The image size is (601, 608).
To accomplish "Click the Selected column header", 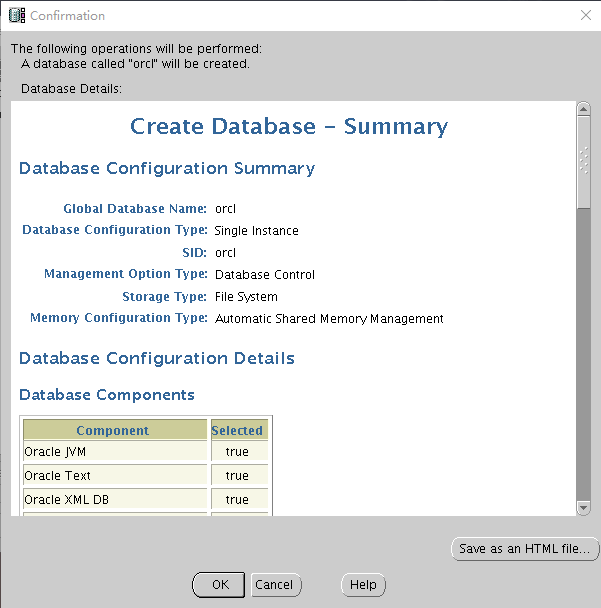I will click(x=239, y=430).
